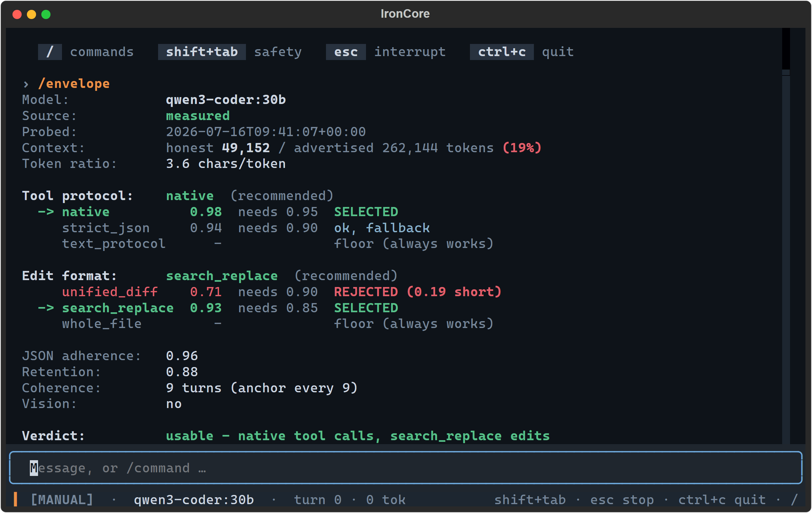
Task: Click the whole_file edit format row
Action: pyautogui.click(x=278, y=324)
